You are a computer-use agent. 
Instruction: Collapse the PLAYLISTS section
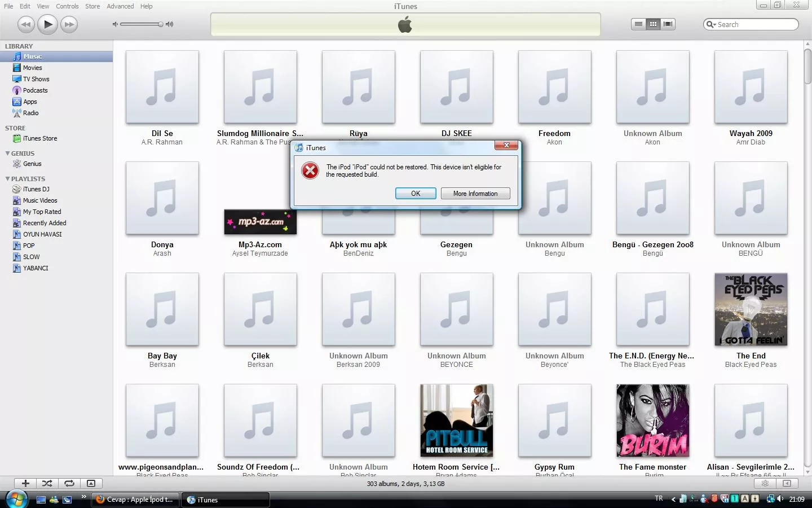(7, 178)
